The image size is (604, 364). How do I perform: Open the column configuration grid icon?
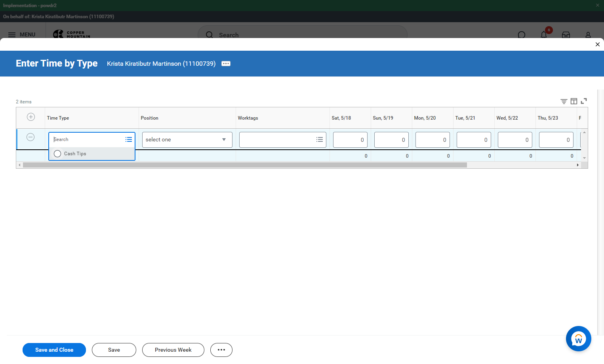[x=574, y=101]
